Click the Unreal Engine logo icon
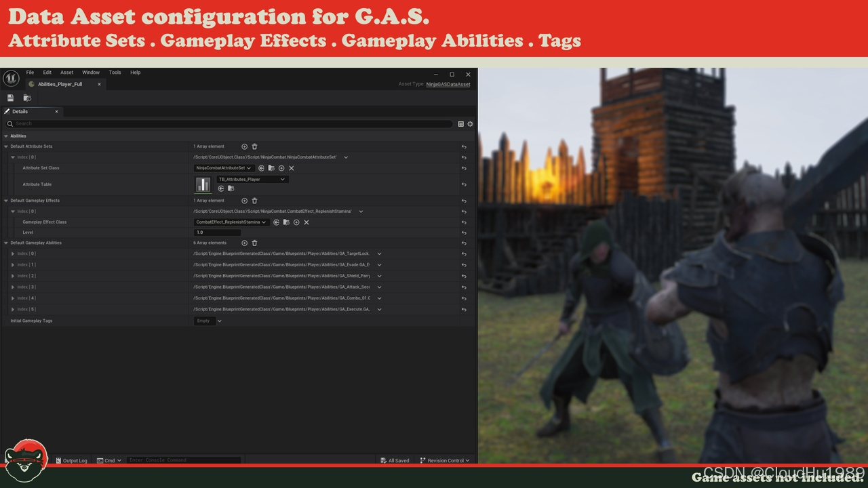 click(x=11, y=79)
